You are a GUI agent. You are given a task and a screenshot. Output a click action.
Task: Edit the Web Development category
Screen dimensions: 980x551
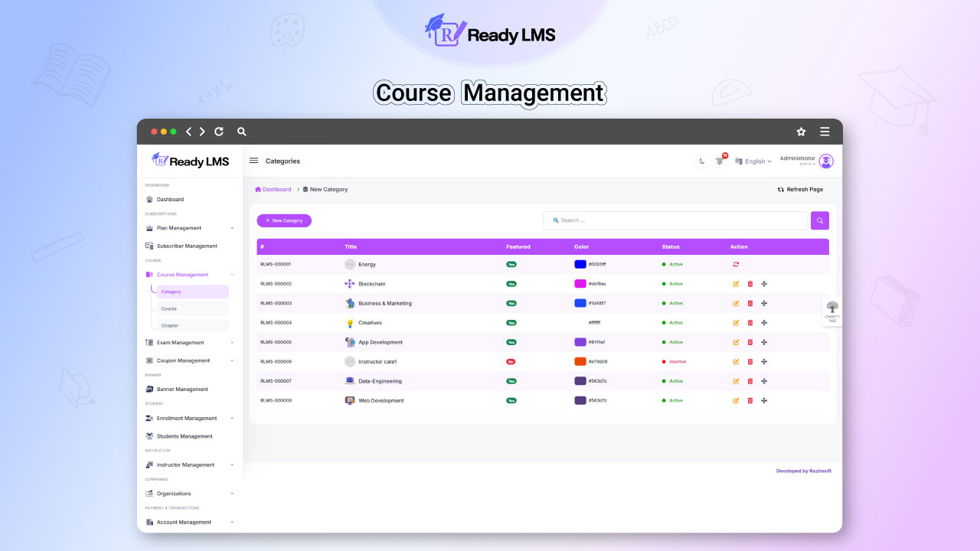pos(736,401)
